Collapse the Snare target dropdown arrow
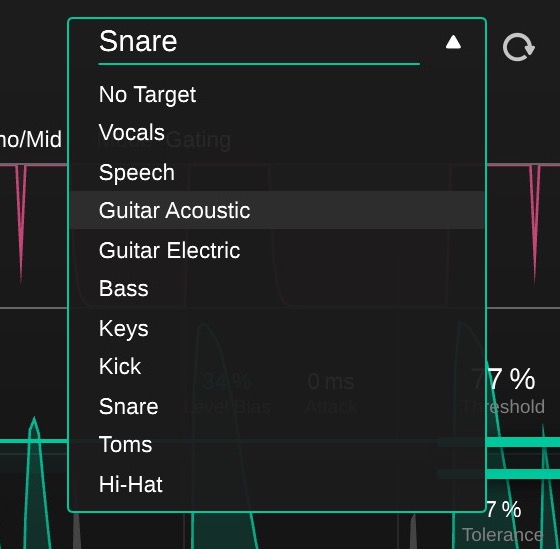The width and height of the screenshot is (560, 549). (x=453, y=42)
